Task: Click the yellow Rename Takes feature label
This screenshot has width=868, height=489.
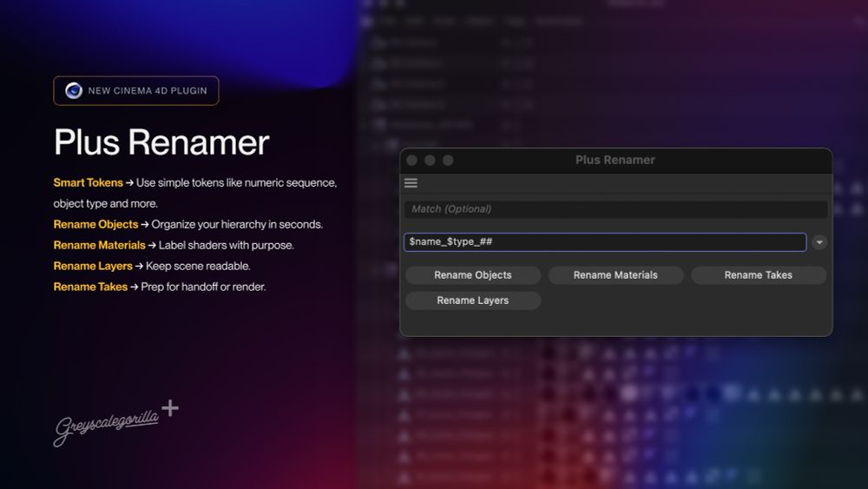Action: coord(90,287)
